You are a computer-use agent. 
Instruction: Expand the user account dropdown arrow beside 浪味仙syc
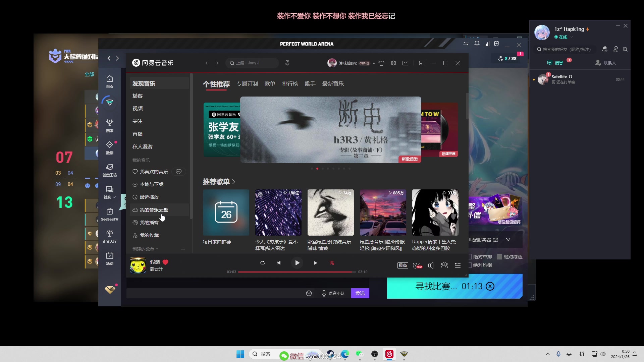pos(374,63)
